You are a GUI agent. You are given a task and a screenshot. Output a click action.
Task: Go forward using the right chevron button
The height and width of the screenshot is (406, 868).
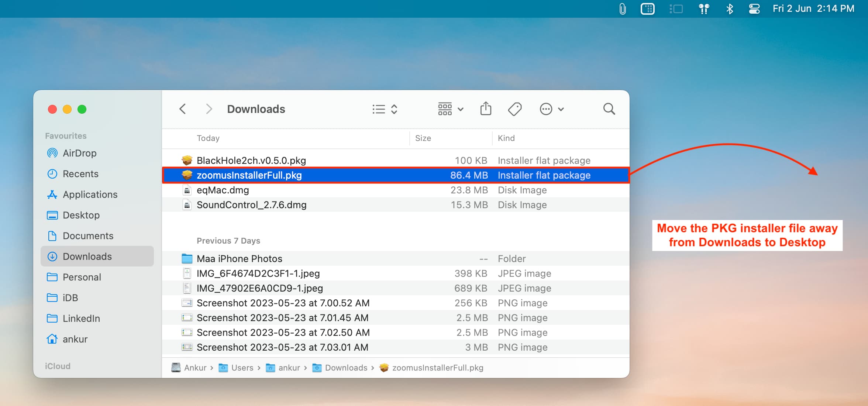[209, 109]
